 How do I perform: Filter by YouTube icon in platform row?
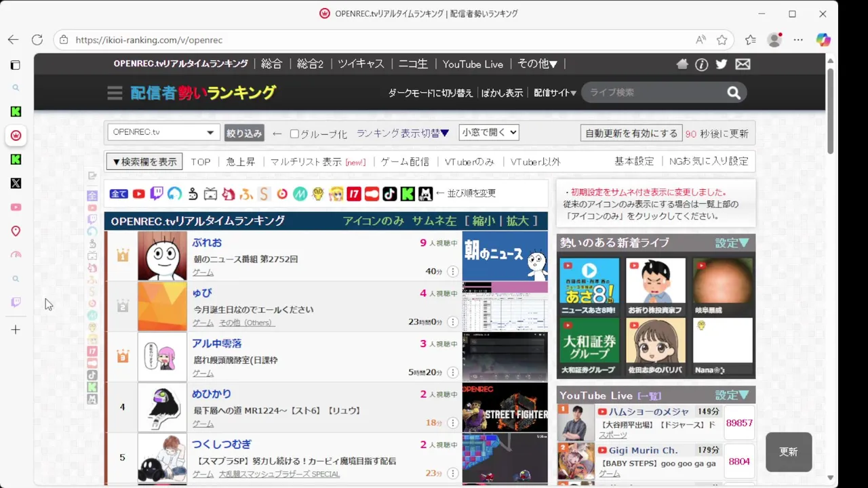pyautogui.click(x=138, y=194)
